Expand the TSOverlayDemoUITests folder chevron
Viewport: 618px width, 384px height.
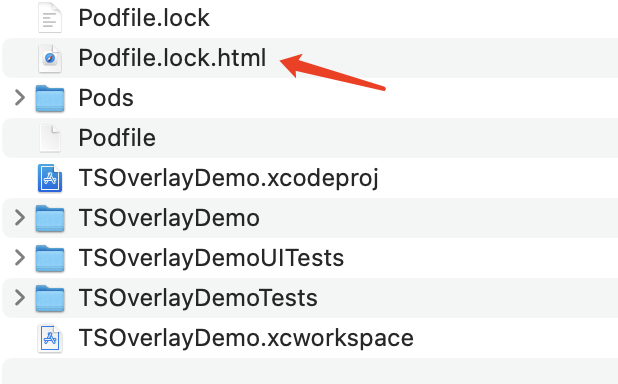pos(20,258)
